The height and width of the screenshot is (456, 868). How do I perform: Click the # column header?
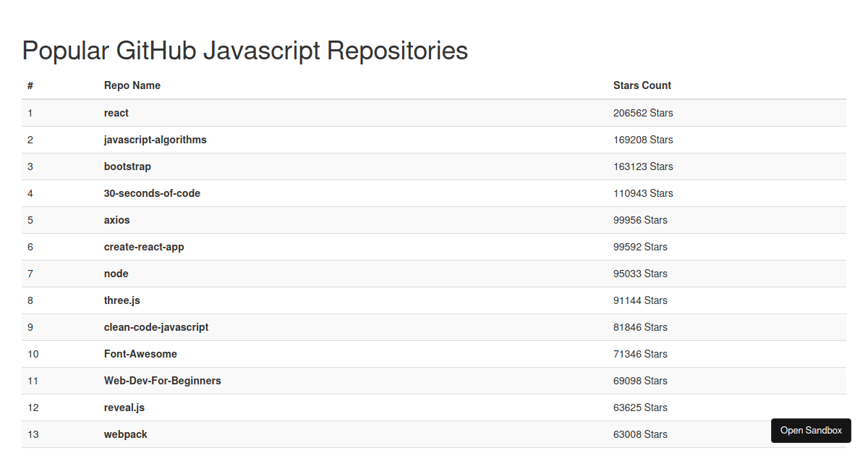(x=30, y=85)
